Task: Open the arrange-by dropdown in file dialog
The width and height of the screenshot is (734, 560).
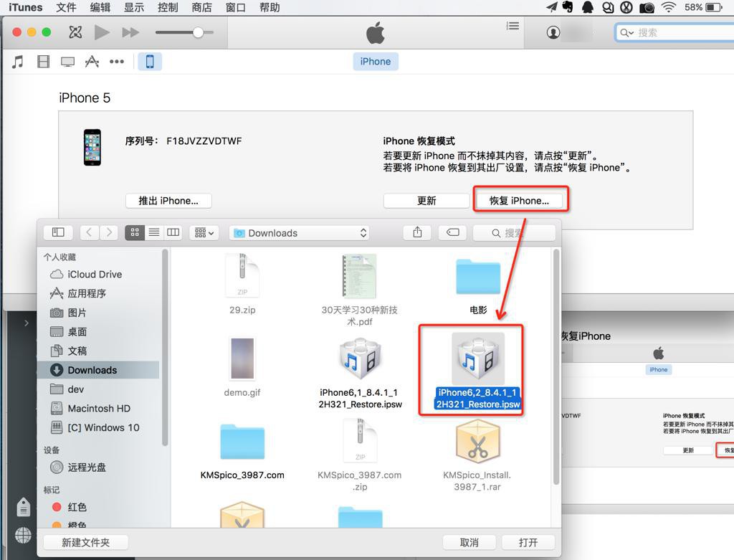Action: [x=204, y=232]
